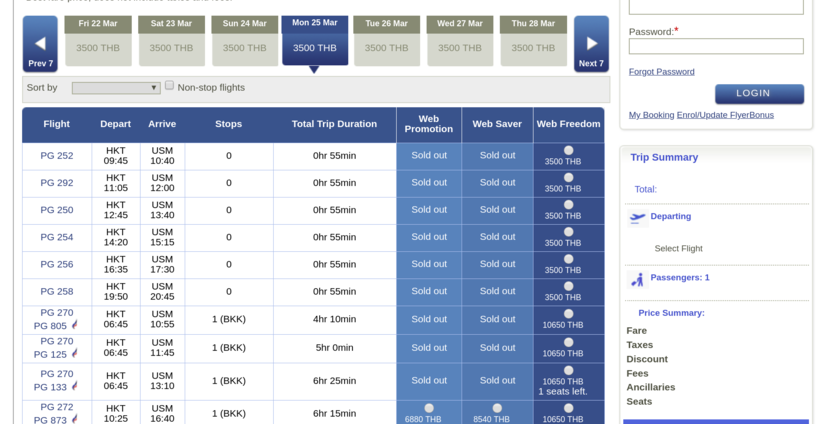Screen dimensions: 820x424
Task: Click the Passengers: 1 label
Action: [680, 278]
